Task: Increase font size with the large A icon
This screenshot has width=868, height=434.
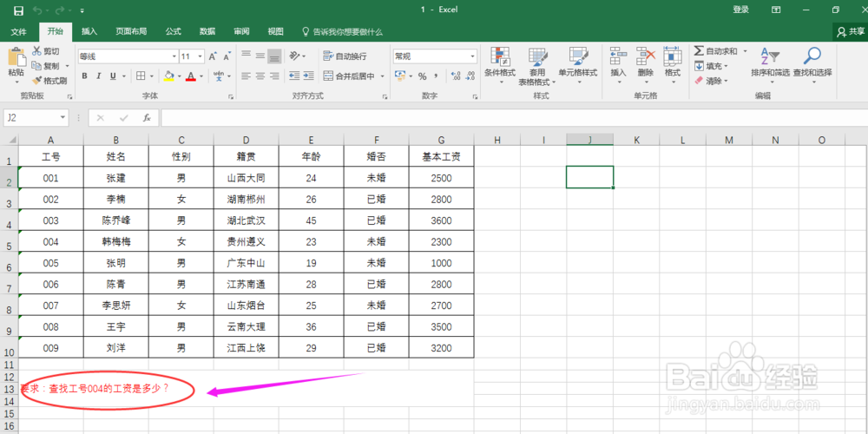Action: click(214, 56)
